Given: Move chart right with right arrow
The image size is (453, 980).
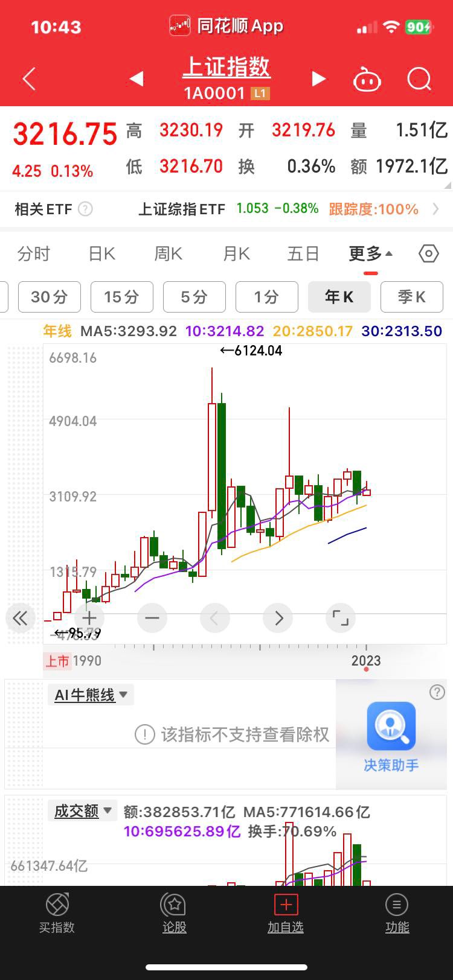Looking at the screenshot, I should click(x=278, y=618).
